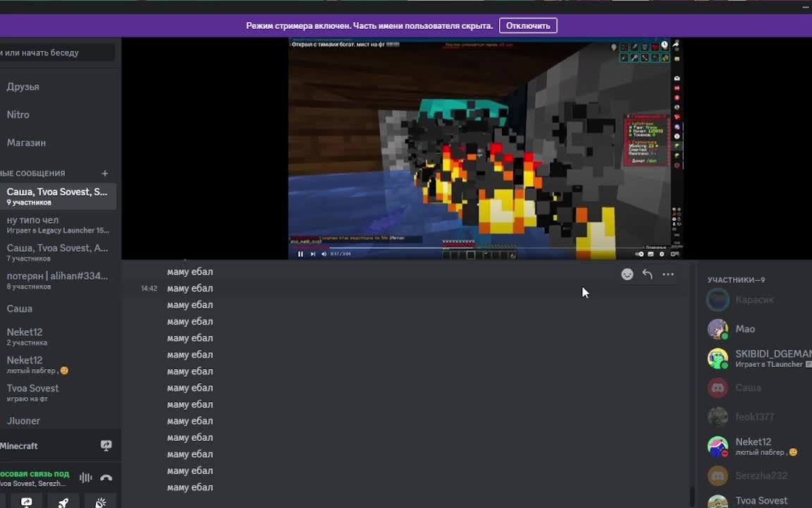Open потерян | alihan#334 group chat

58,280
